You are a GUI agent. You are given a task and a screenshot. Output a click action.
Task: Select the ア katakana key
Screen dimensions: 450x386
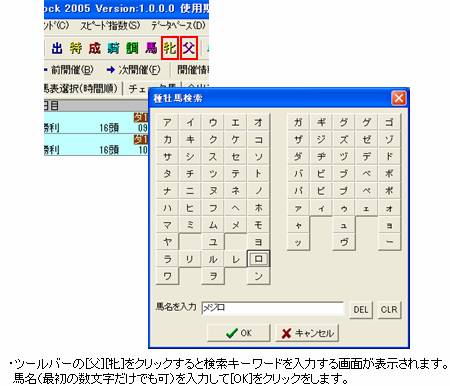pyautogui.click(x=167, y=122)
